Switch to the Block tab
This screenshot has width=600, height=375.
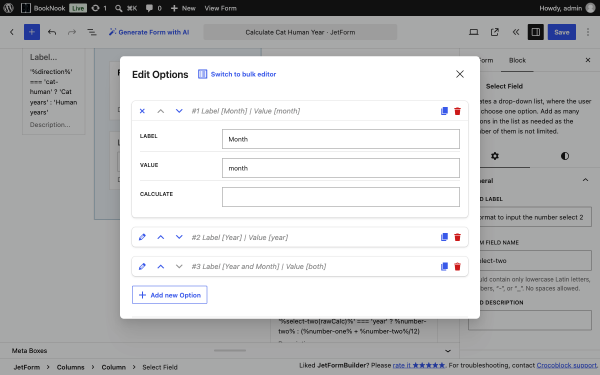coord(517,60)
